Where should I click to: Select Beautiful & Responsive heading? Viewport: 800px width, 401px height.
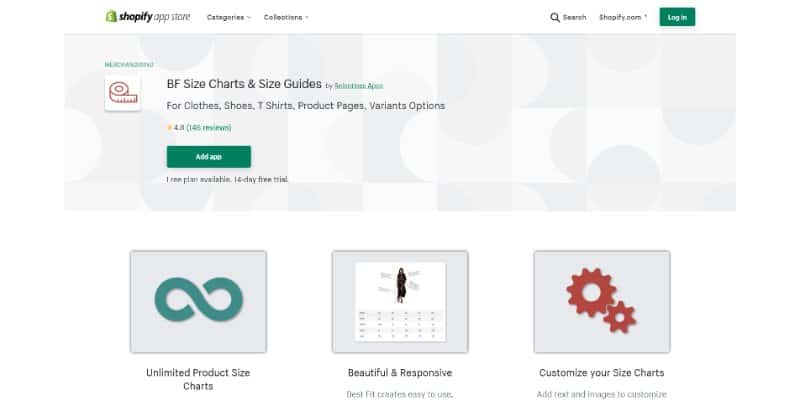click(x=400, y=373)
